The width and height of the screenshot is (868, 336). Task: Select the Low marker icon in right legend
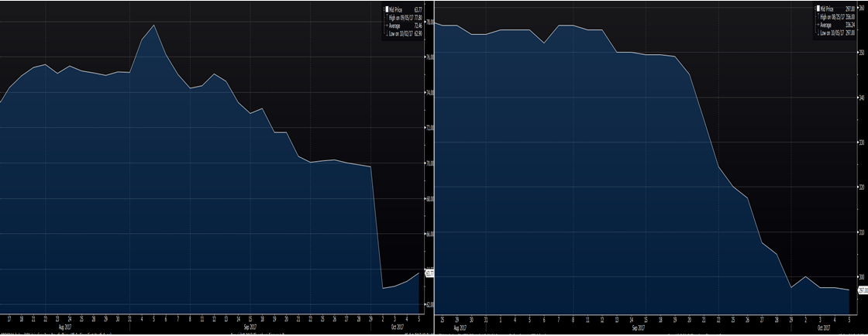coord(820,33)
